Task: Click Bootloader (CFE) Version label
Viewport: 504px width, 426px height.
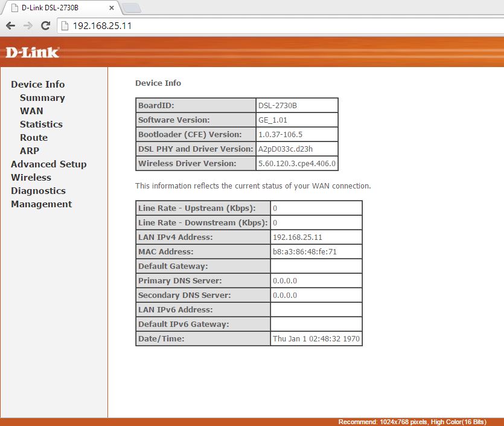Action: [x=190, y=135]
